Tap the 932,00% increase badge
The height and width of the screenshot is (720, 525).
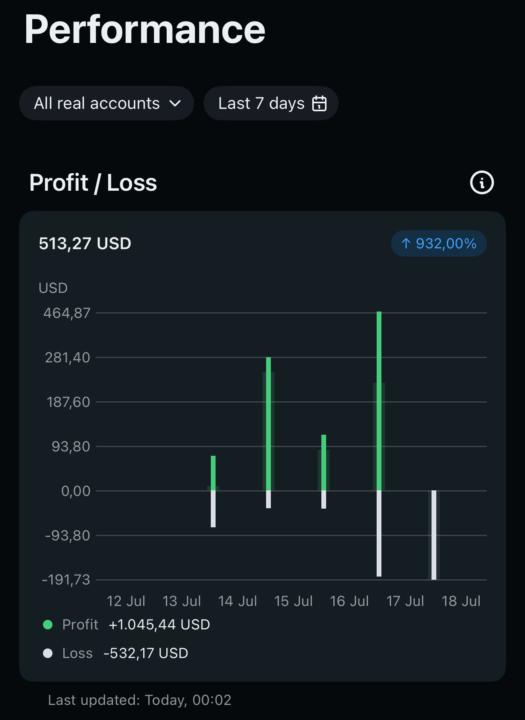point(439,243)
